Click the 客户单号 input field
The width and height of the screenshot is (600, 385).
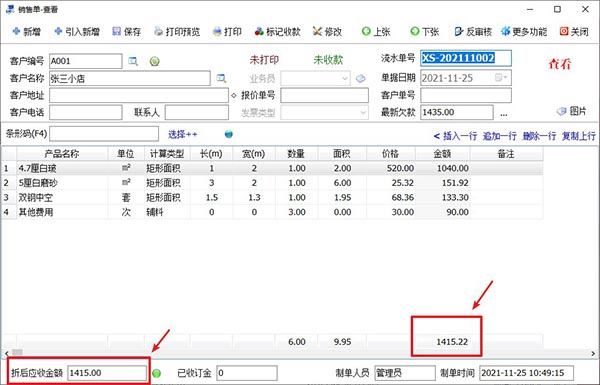point(466,95)
